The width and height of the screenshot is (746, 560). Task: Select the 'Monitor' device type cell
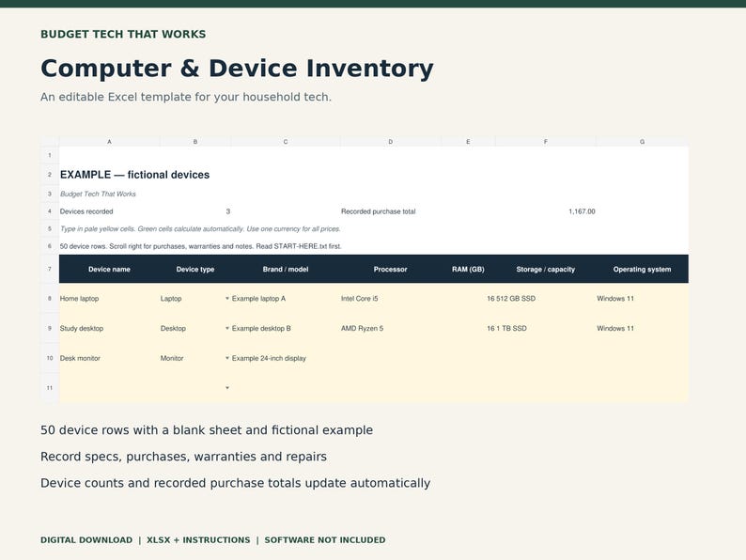pos(195,358)
